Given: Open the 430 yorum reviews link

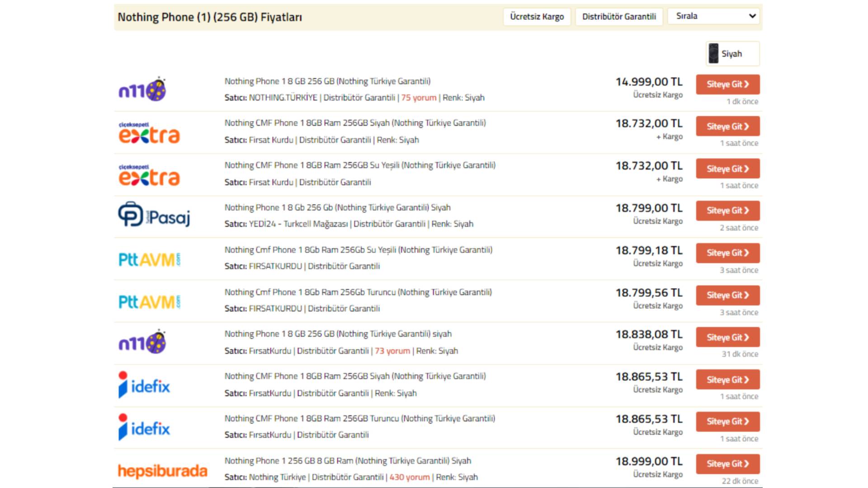Looking at the screenshot, I should 410,477.
